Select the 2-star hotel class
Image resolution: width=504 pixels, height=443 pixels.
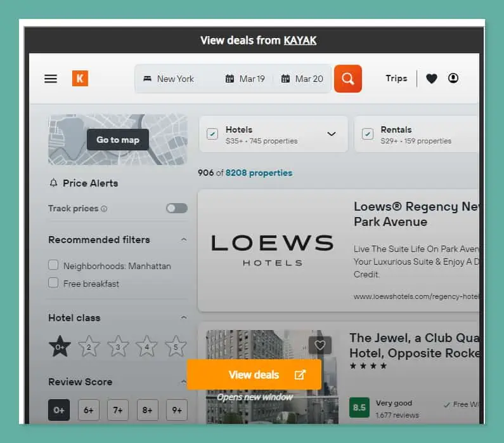[89, 347]
